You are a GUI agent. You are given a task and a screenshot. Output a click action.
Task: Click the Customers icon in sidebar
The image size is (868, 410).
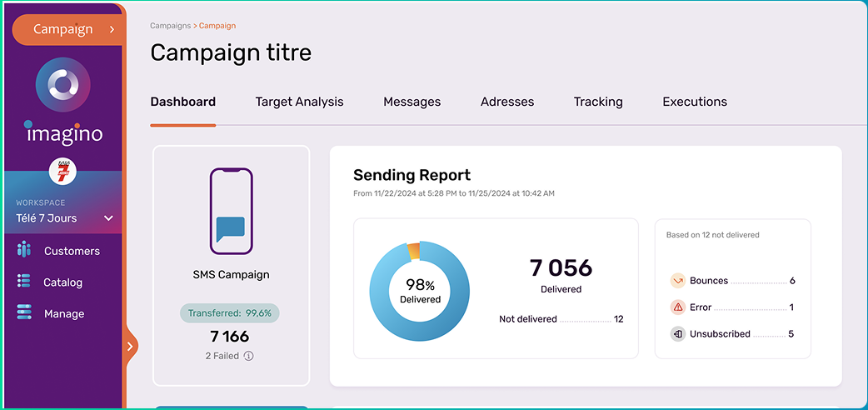point(24,250)
